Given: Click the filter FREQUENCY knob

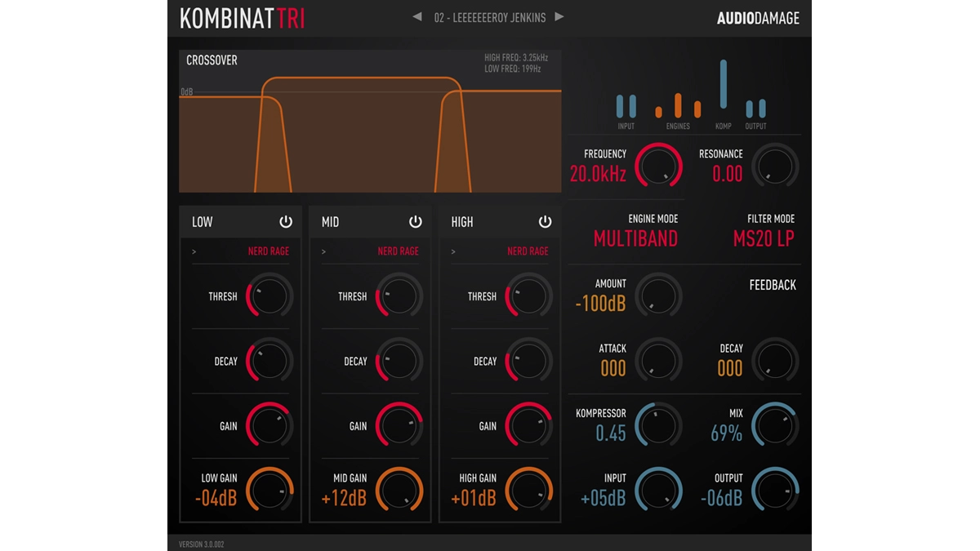Looking at the screenshot, I should (x=658, y=166).
